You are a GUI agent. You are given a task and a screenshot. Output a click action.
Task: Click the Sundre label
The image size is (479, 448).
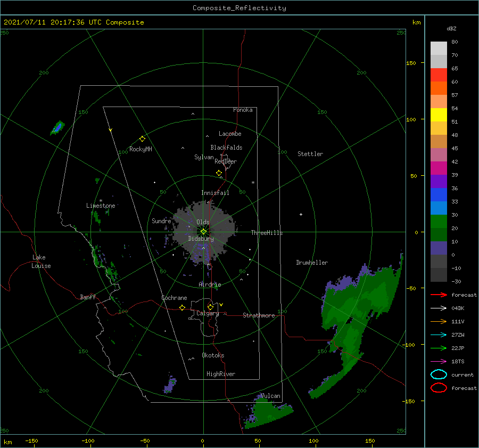coord(161,221)
